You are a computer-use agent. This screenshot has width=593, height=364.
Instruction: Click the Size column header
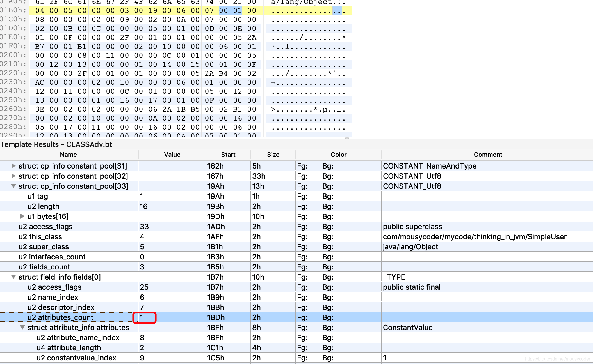click(x=273, y=155)
